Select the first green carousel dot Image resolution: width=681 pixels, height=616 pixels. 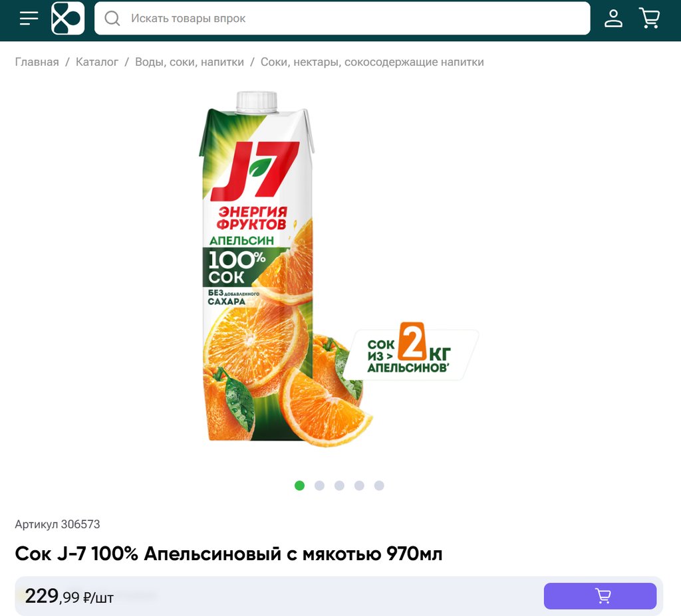299,485
